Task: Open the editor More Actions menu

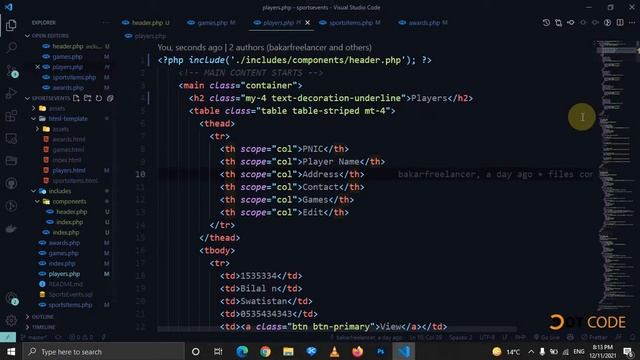Action: pos(632,23)
